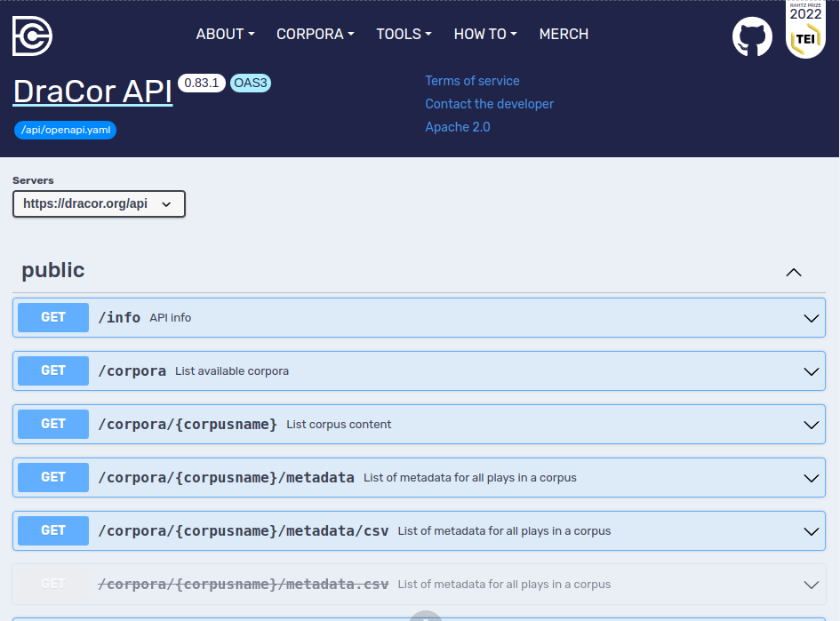Click the OAS3 badge

pos(251,83)
